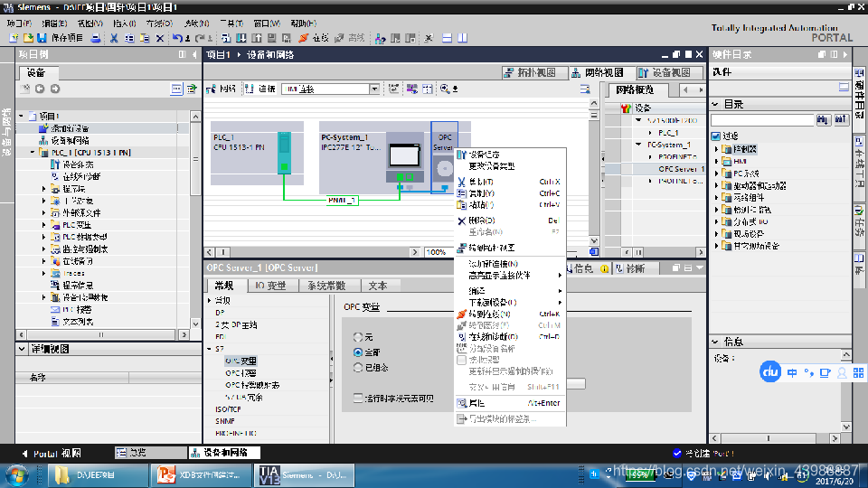Viewport: 868px width, 488px height.
Task: Click the New project toolbar icon
Action: coord(14,38)
